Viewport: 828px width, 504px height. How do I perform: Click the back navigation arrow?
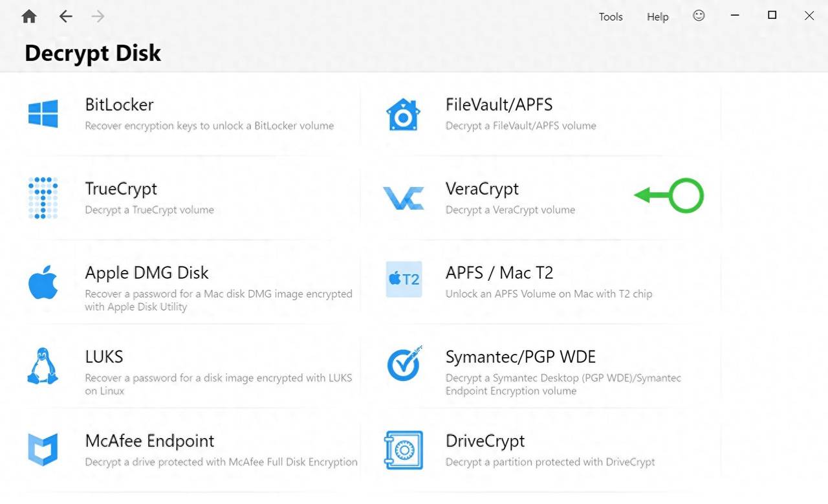[x=65, y=16]
